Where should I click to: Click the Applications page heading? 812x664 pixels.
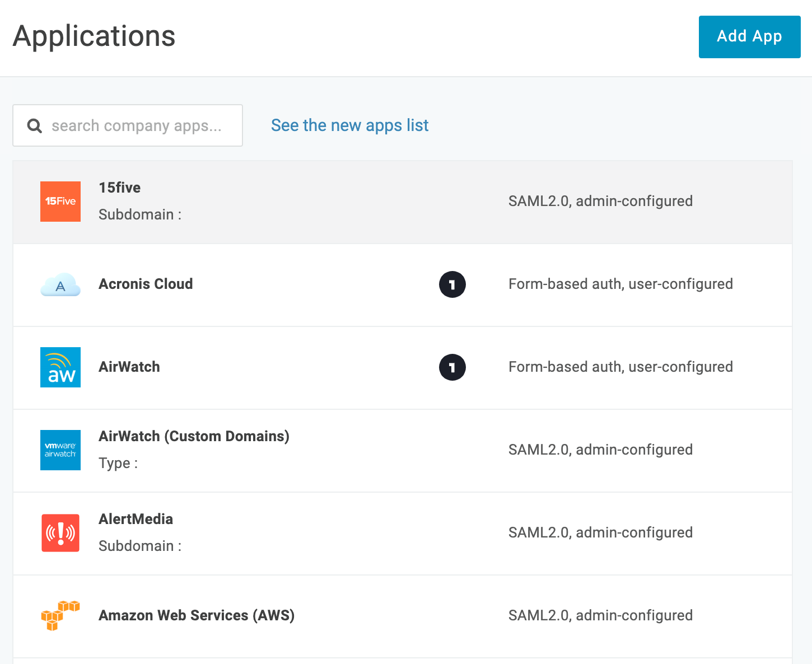click(x=94, y=37)
